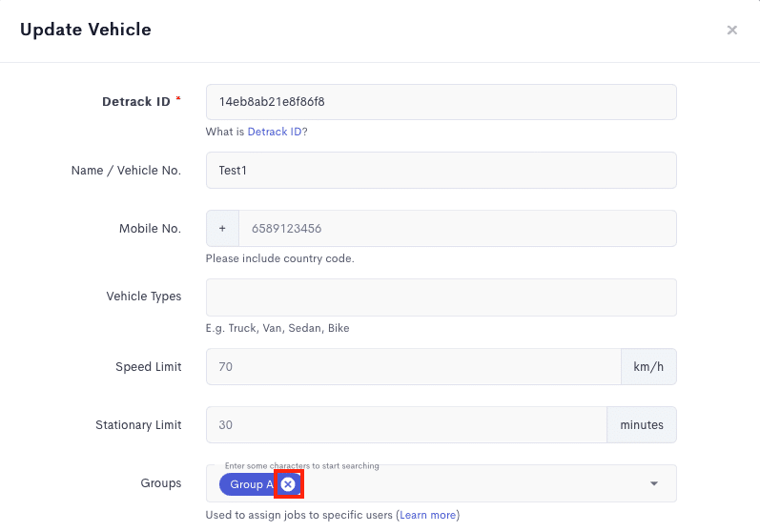760x532 pixels.
Task: Click empty area of Groups search box
Action: (470, 483)
